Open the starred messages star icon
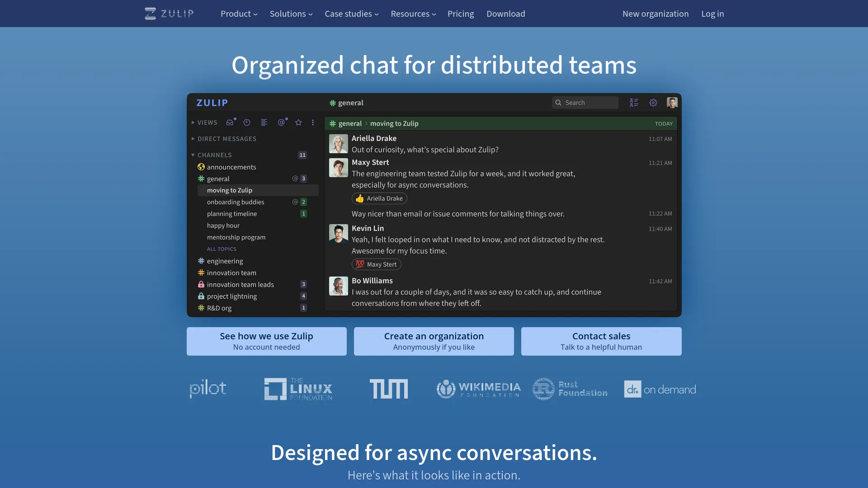The width and height of the screenshot is (868, 488). 298,122
